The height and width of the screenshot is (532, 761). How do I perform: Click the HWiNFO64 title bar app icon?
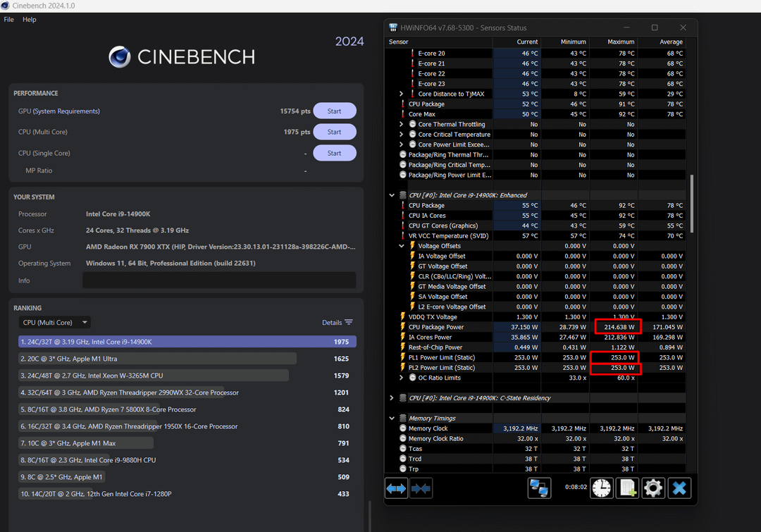393,27
